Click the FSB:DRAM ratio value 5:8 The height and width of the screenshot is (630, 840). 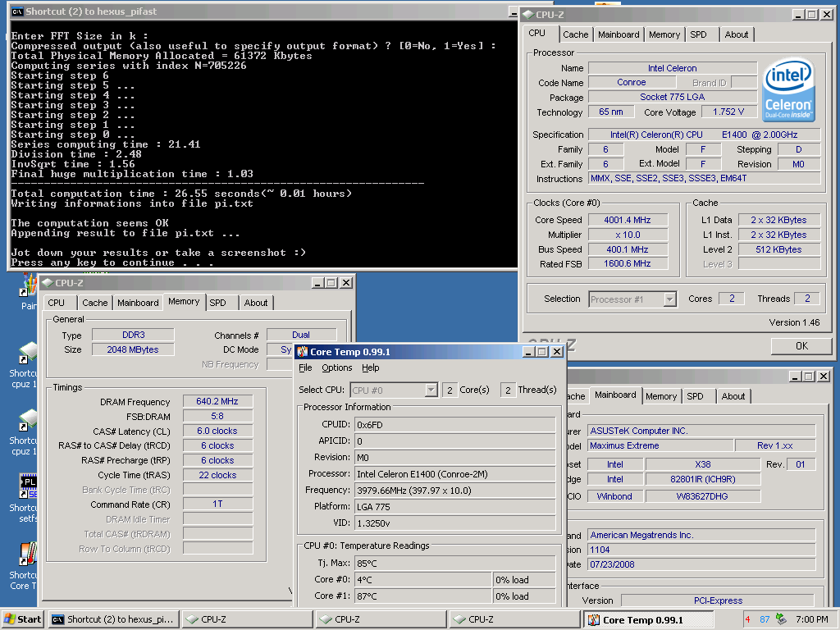point(217,416)
